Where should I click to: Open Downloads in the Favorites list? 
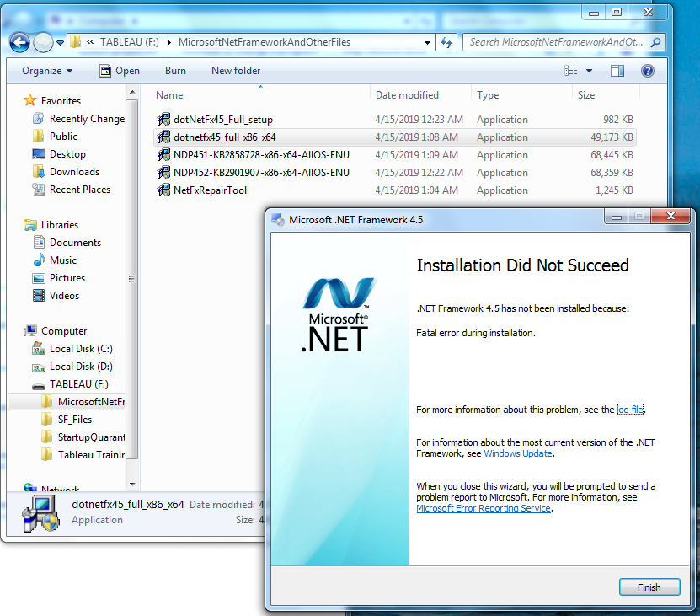[x=66, y=172]
